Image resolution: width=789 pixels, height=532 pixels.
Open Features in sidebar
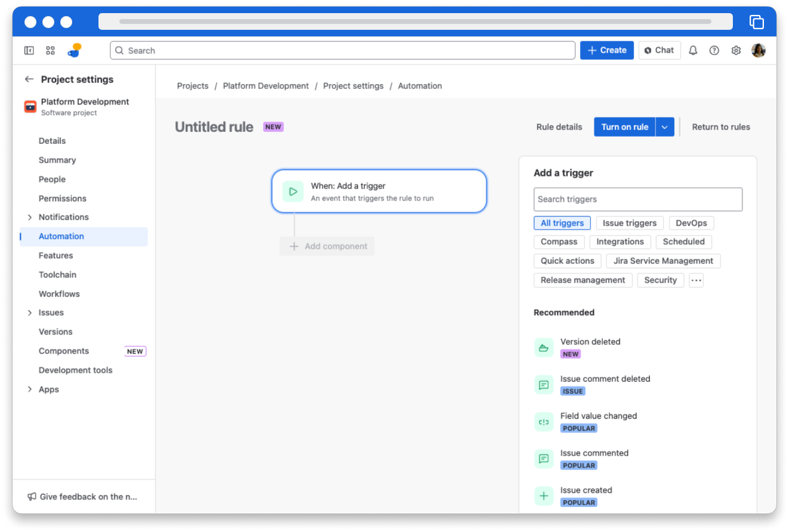(84, 255)
